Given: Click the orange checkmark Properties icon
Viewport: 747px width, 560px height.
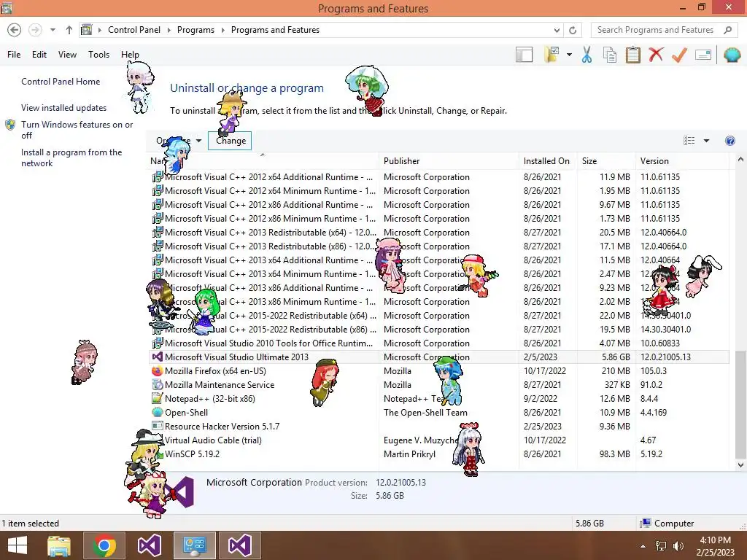Looking at the screenshot, I should (x=679, y=55).
